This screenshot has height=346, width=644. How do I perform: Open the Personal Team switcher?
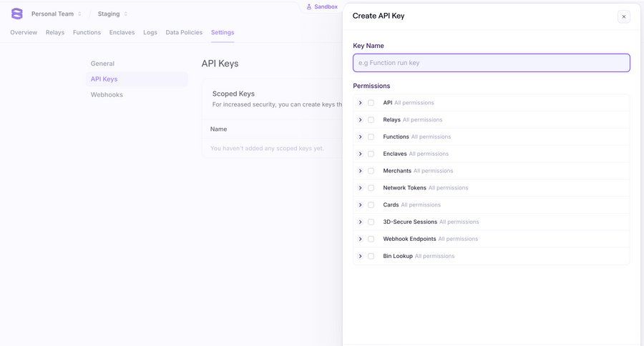pos(57,14)
